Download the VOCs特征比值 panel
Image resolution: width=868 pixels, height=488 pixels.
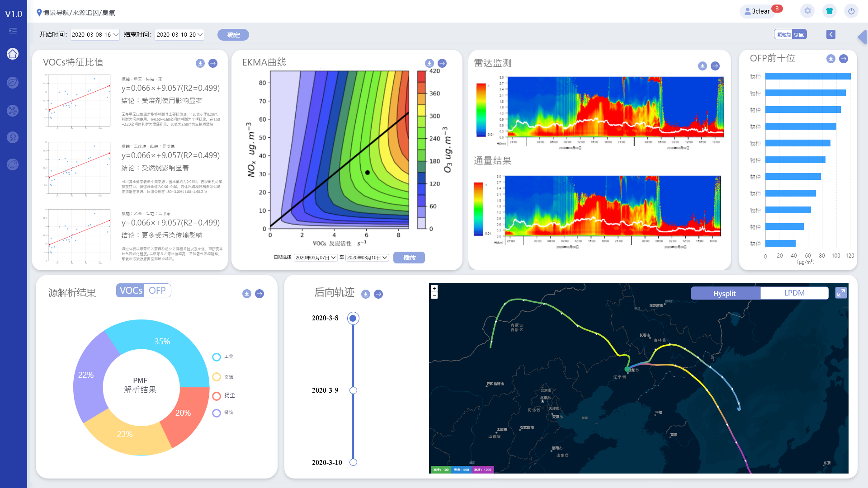click(200, 63)
